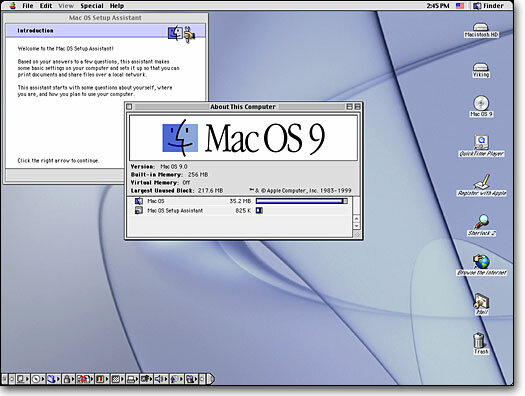Open the Control Strip module left of speaker
The width and height of the screenshot is (525, 396).
click(146, 379)
